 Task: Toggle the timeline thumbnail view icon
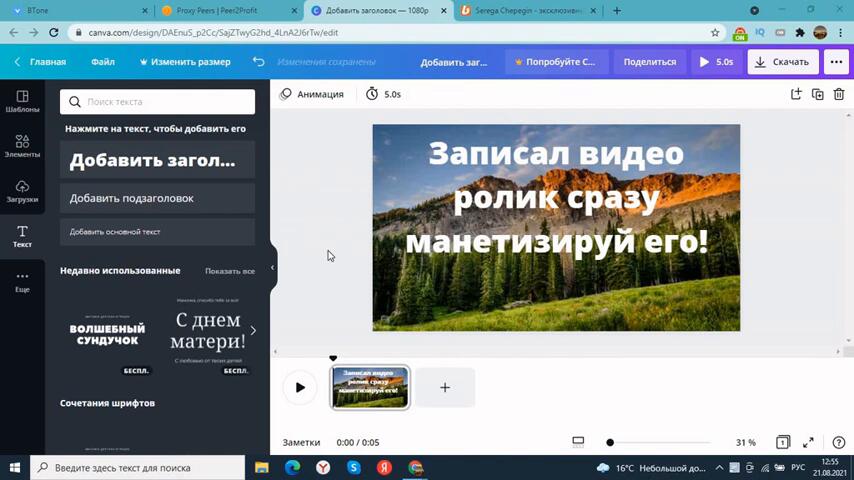click(x=578, y=442)
